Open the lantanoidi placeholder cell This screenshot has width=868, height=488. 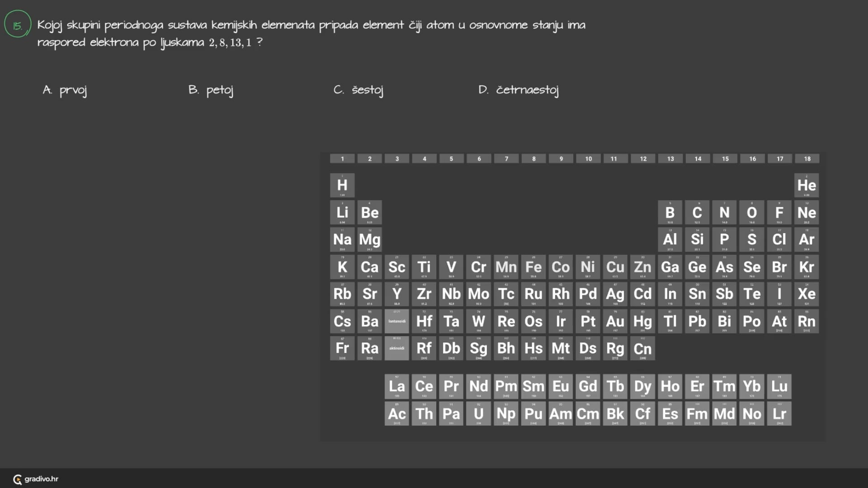(x=397, y=321)
